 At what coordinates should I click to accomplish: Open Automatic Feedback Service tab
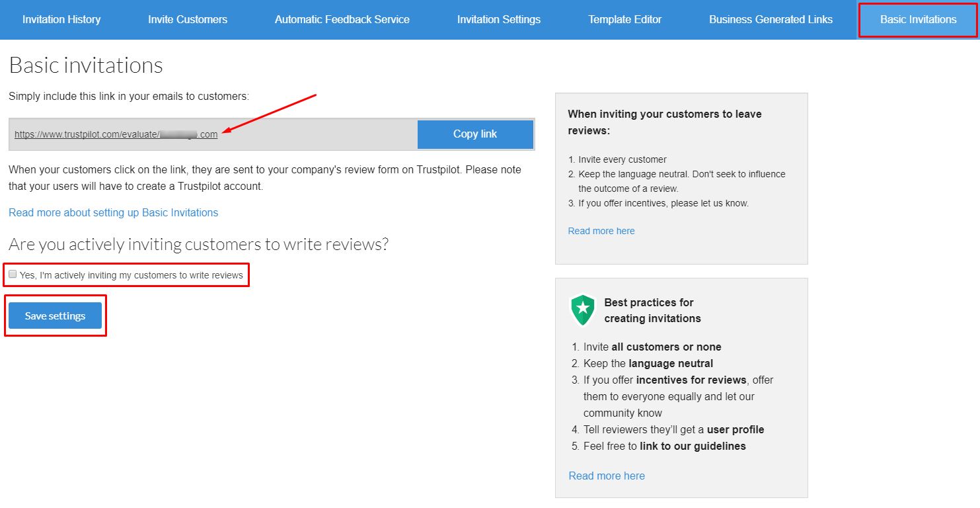pyautogui.click(x=342, y=19)
